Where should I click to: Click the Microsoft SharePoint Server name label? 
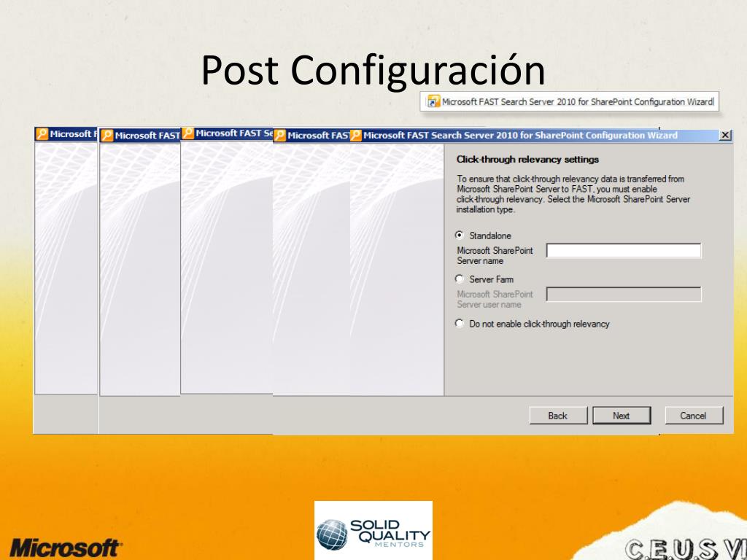click(495, 256)
